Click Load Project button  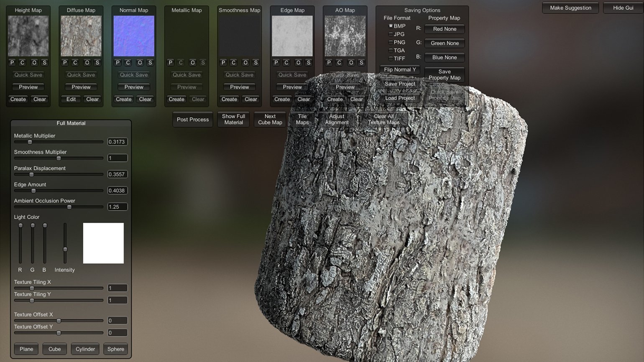click(x=400, y=98)
